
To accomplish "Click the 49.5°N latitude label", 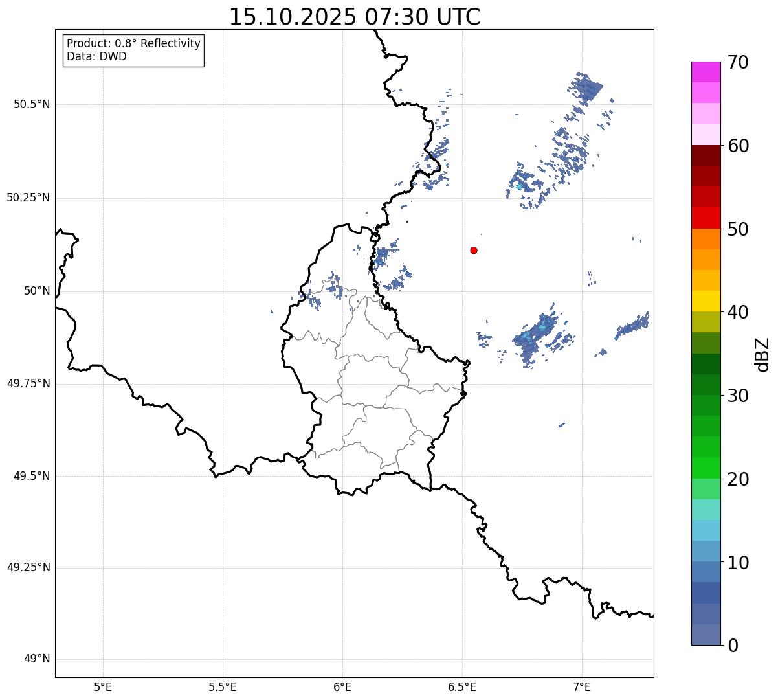I will [x=32, y=476].
